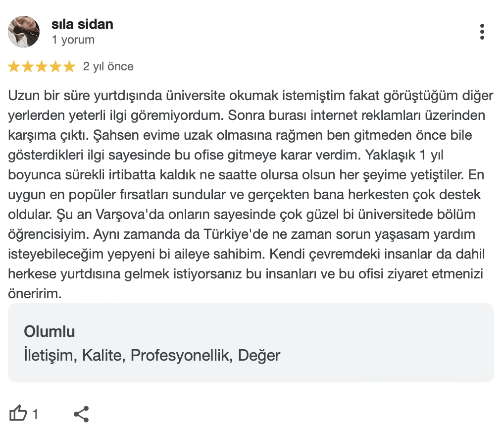Screen dimensions: 504x430
Task: Click the second yellow rating star
Action: click(28, 66)
